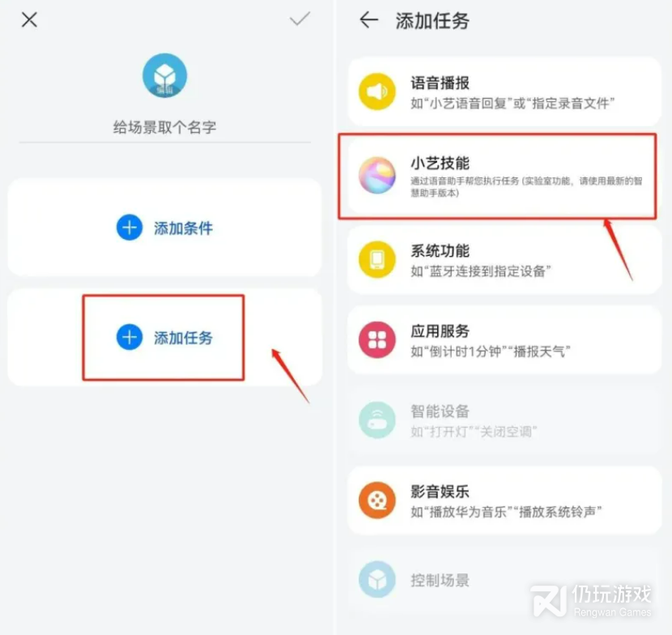Confirm with the checkmark icon
Image resolution: width=672 pixels, height=635 pixels.
(x=300, y=19)
